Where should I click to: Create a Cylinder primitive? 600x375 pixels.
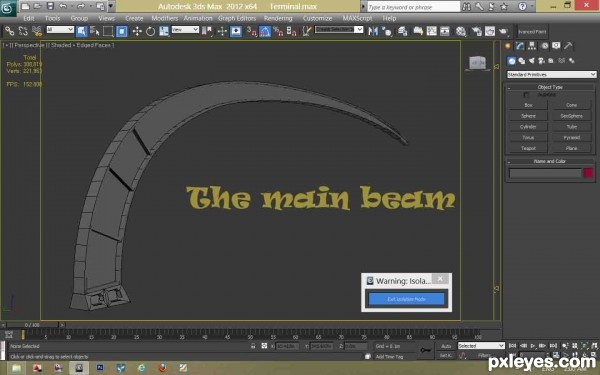[x=528, y=126]
